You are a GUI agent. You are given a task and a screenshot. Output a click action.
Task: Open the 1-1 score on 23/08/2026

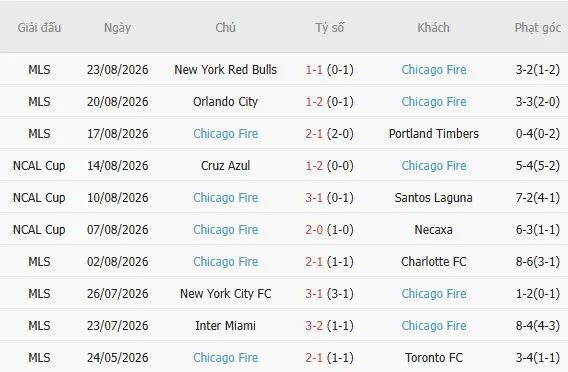click(x=314, y=70)
